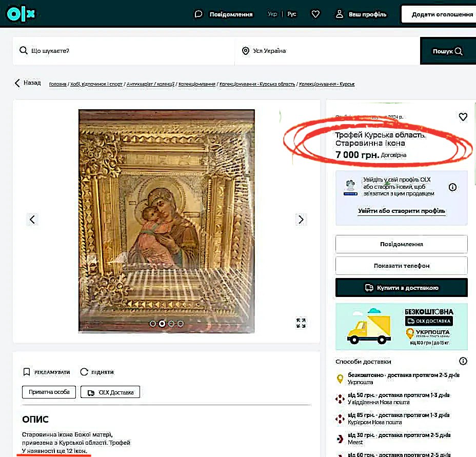Add new listing with Додати оголошення
476x457 pixels.
(x=439, y=14)
